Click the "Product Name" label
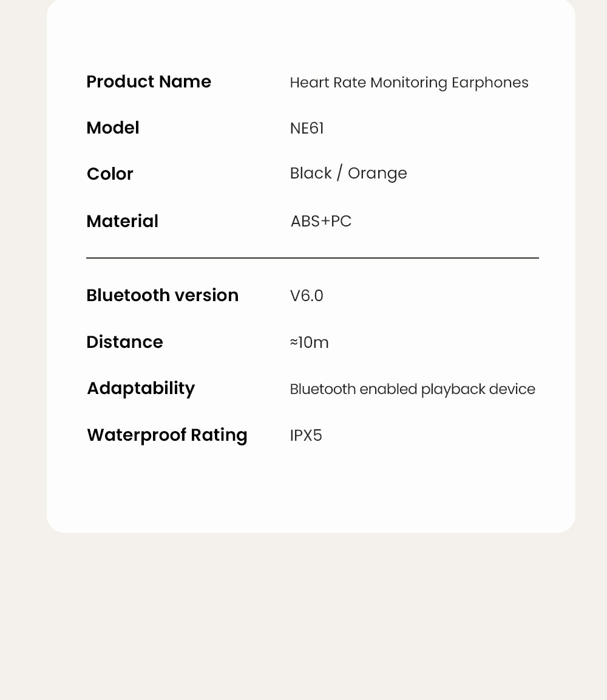This screenshot has height=700, width=607. [149, 82]
